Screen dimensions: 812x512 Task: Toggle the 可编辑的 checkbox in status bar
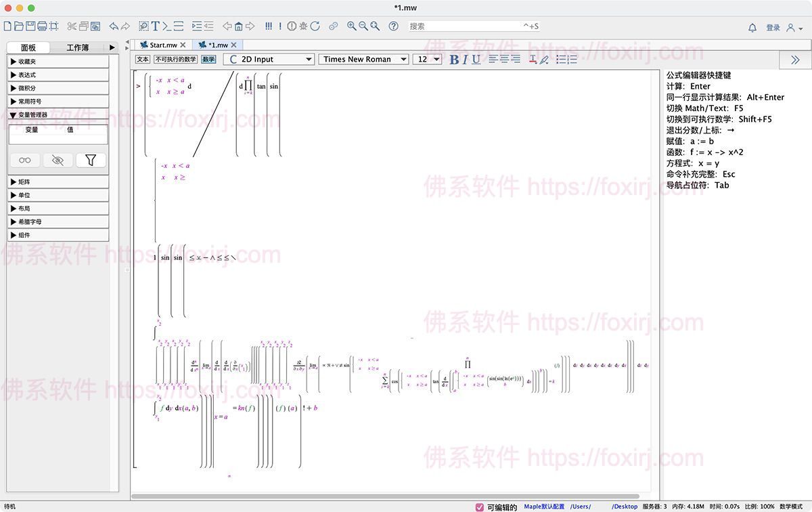click(x=480, y=507)
